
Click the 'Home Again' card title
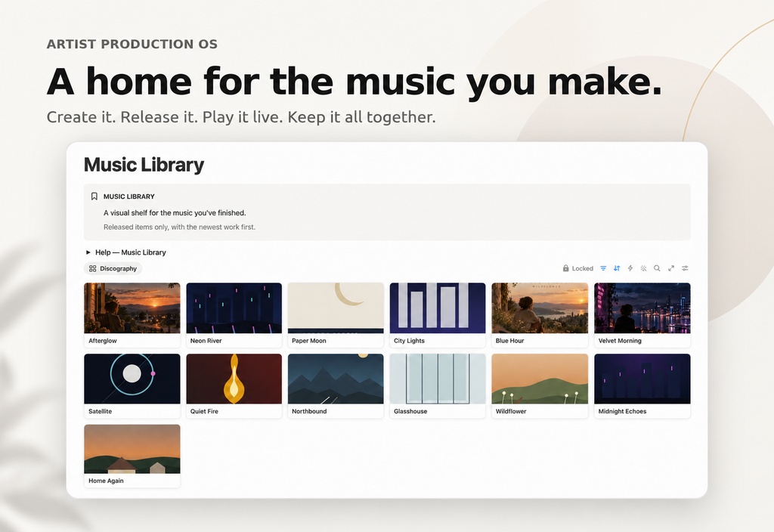[x=106, y=481]
